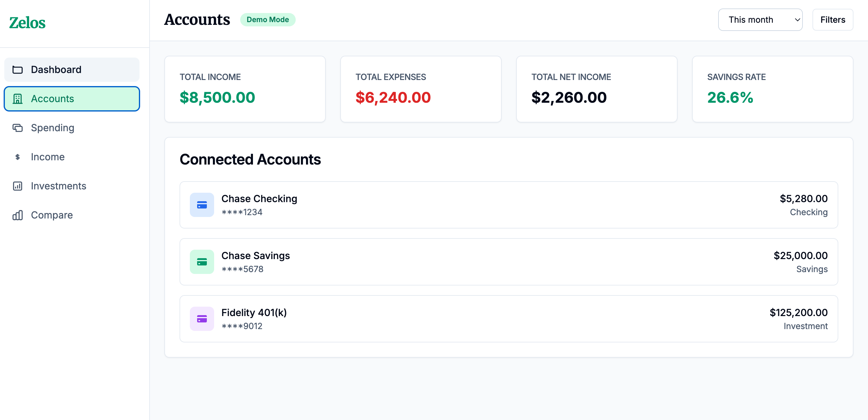The height and width of the screenshot is (420, 868).
Task: Select the Fidelity 401(k) account balance
Action: tap(798, 312)
